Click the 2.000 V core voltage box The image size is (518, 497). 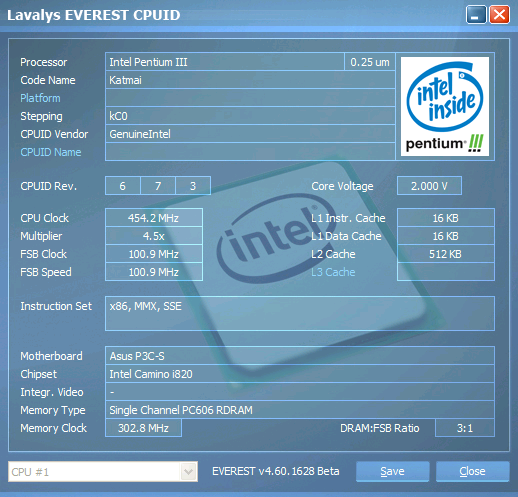click(x=429, y=186)
